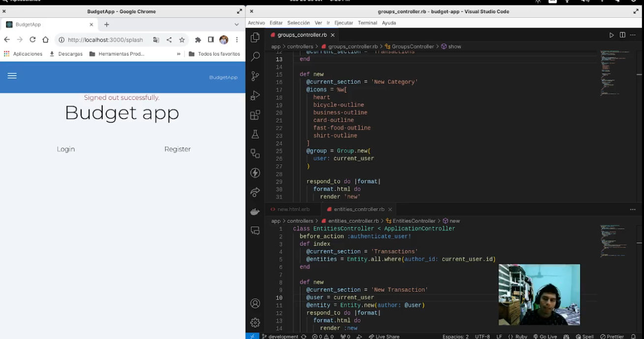The image size is (644, 339).
Task: Open the Accounts icon in activity bar
Action: [x=255, y=304]
